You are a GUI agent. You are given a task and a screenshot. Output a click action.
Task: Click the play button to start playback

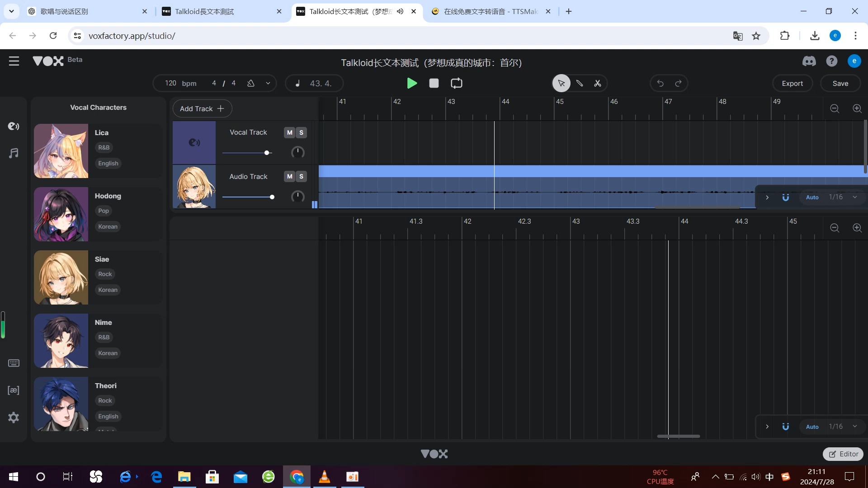[x=411, y=84]
